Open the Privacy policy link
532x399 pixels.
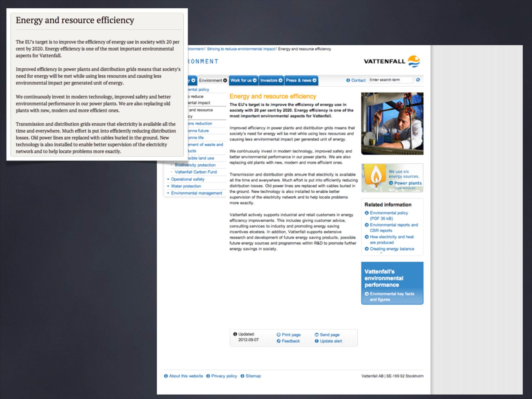[224, 376]
